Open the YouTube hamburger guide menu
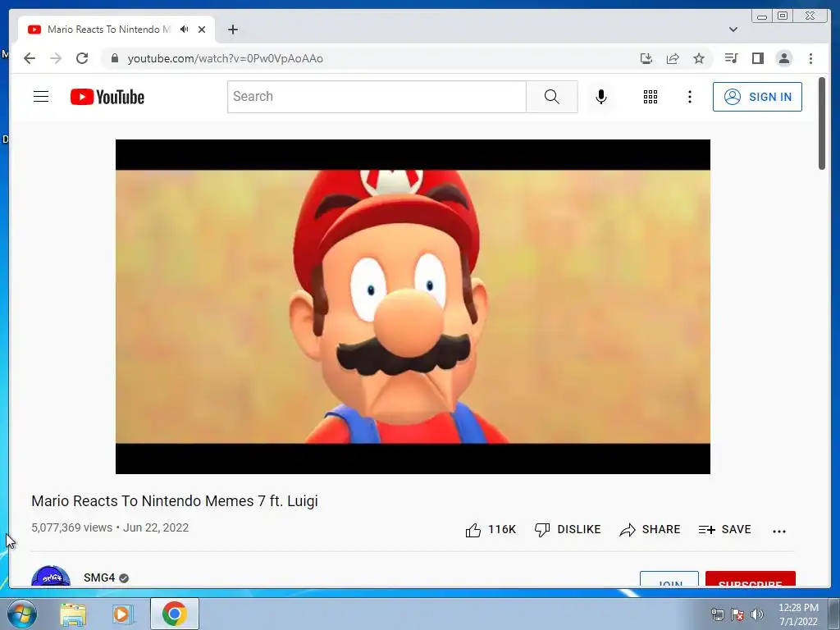Screen dimensions: 840x630 click(41, 97)
